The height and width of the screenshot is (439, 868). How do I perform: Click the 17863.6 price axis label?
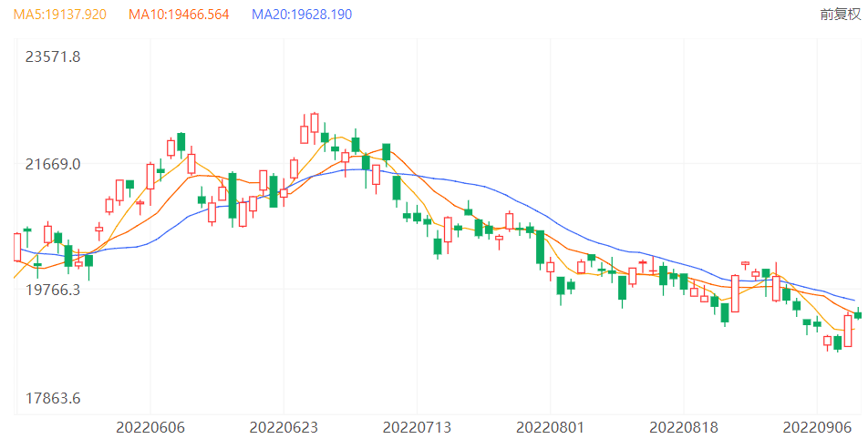[53, 398]
